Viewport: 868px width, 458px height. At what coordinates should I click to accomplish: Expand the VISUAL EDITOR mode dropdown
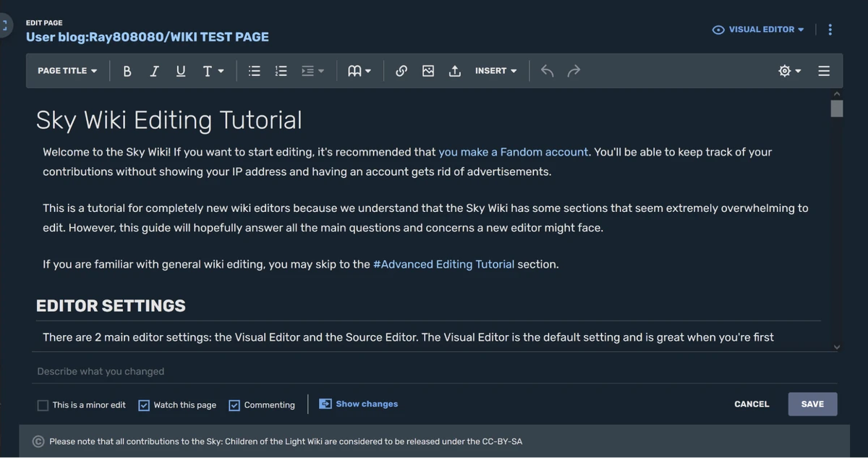pyautogui.click(x=758, y=30)
